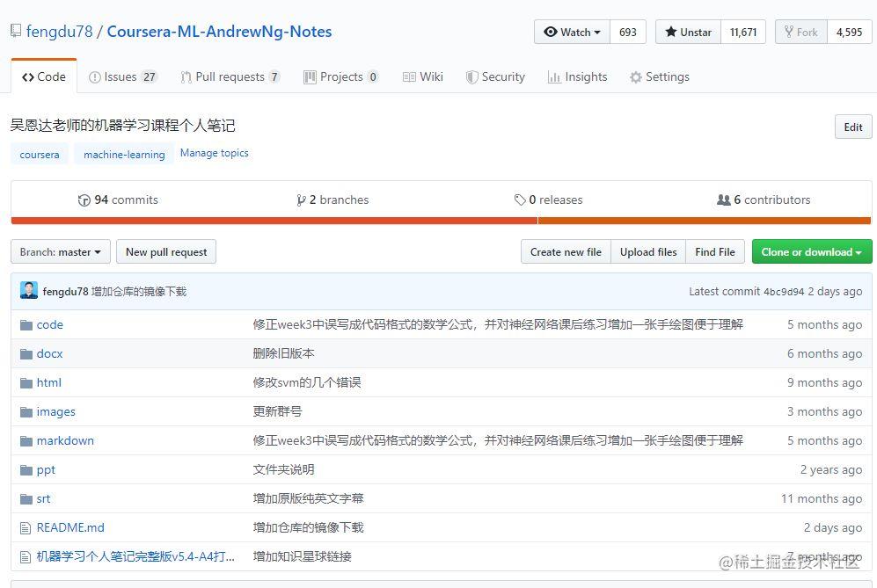Click fengdu78's avatar on the latest commit

click(x=28, y=291)
